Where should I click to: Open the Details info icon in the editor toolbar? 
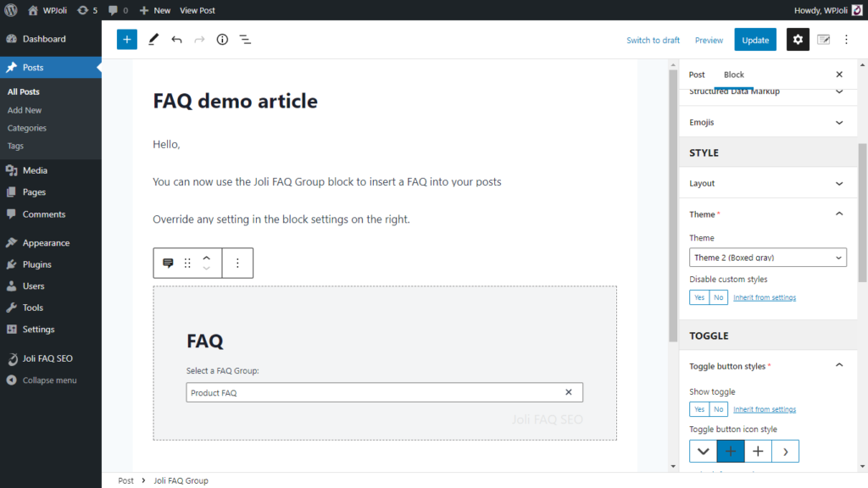pos(221,39)
